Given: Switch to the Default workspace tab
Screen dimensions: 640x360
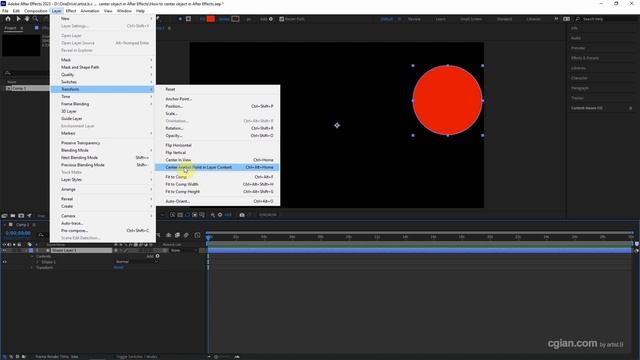Looking at the screenshot, I should pos(387,19).
